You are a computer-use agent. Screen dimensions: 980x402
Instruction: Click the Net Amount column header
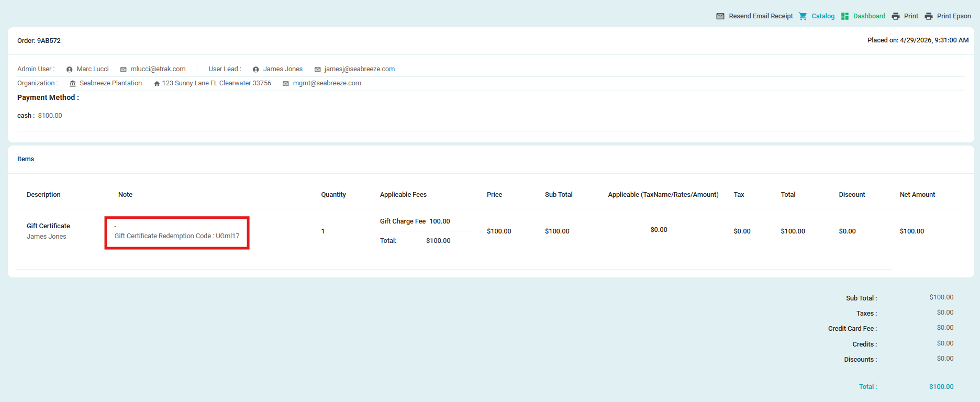coord(917,195)
